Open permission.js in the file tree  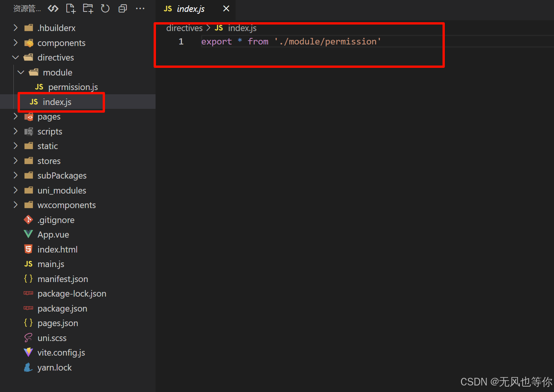pos(78,87)
